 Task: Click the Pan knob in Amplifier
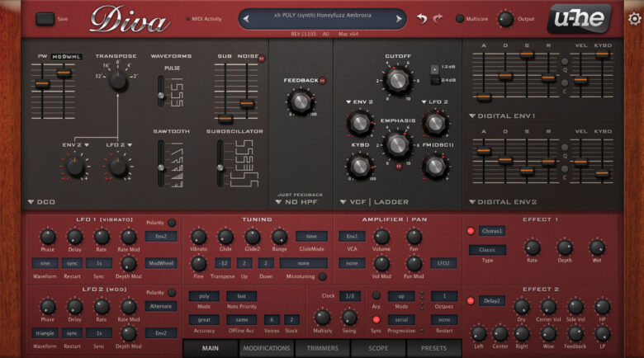pos(414,237)
